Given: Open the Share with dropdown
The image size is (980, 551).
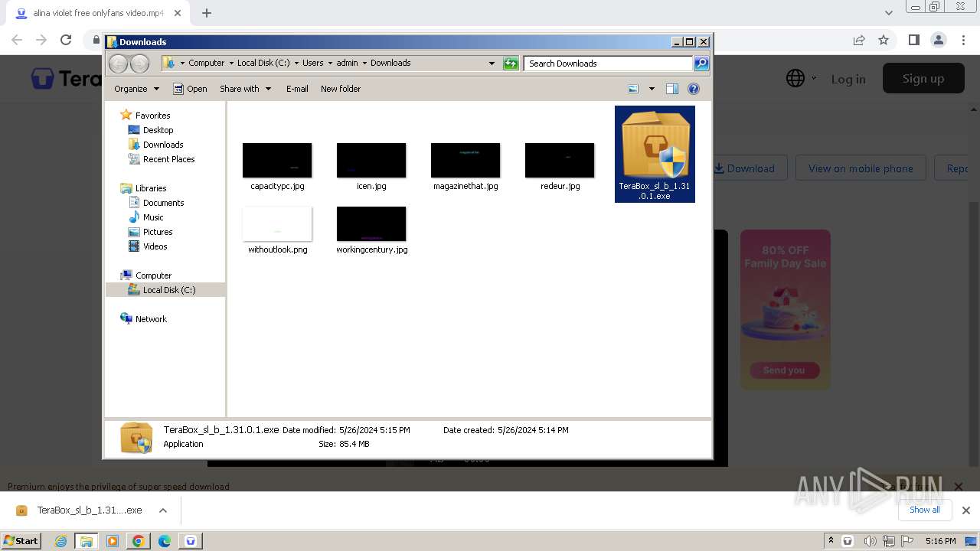Looking at the screenshot, I should pos(245,89).
